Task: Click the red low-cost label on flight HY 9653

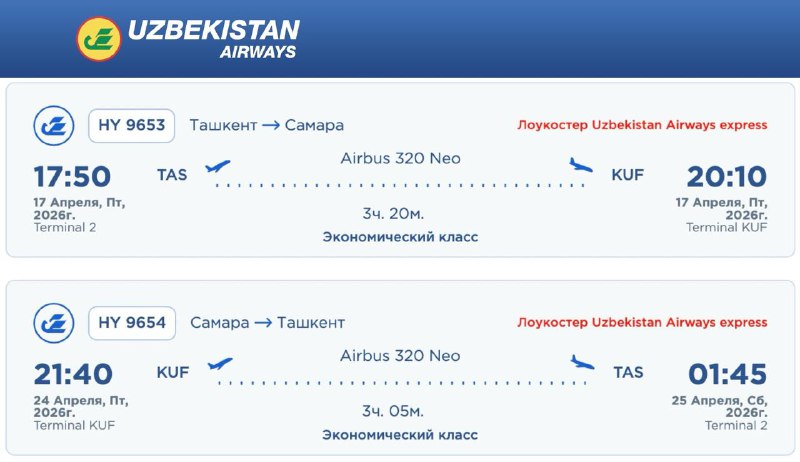Action: [x=642, y=126]
